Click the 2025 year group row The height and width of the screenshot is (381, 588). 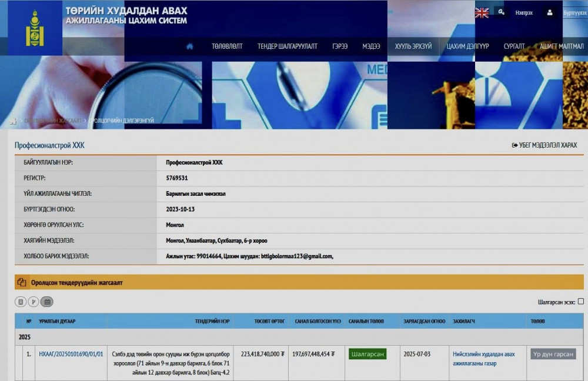(x=299, y=337)
